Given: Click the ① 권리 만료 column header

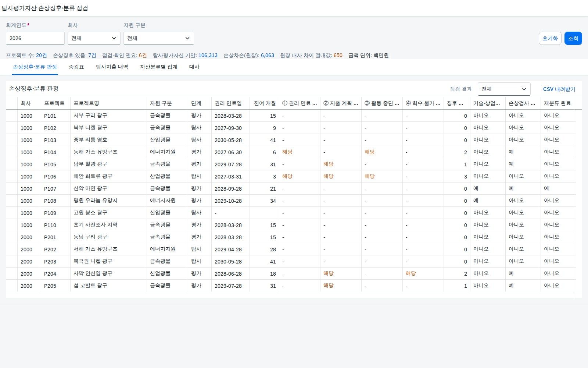Looking at the screenshot, I should point(300,103).
